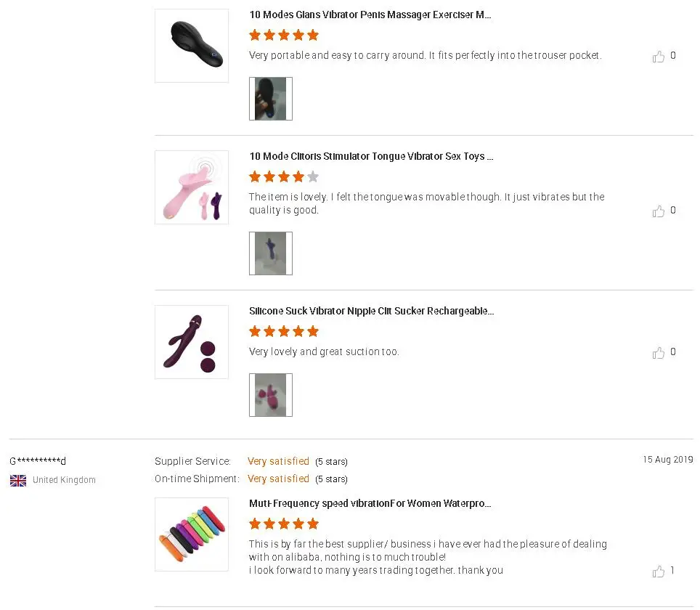Open the "Silicone Suck" product title link
This screenshot has height=610, width=700.
point(371,311)
